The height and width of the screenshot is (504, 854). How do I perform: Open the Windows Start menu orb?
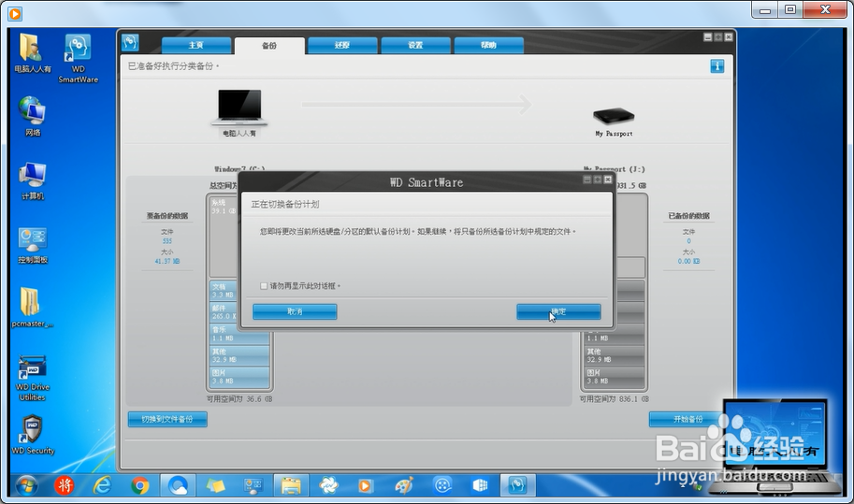point(26,485)
